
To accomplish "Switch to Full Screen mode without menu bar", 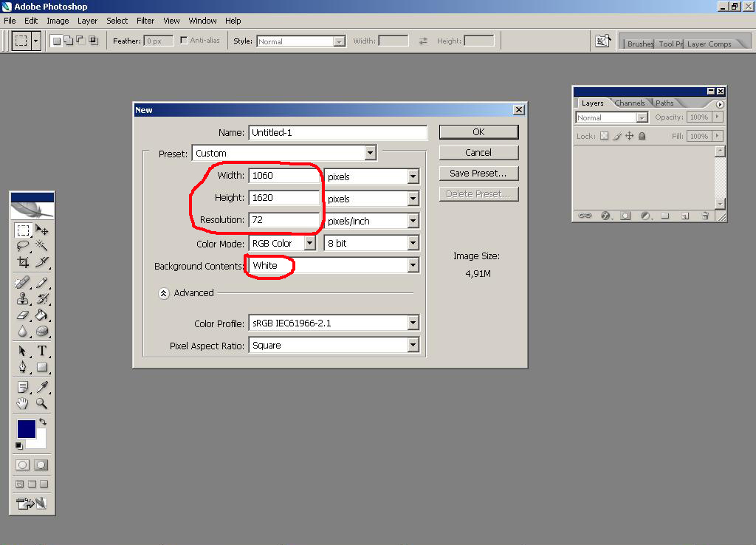I will pos(44,484).
